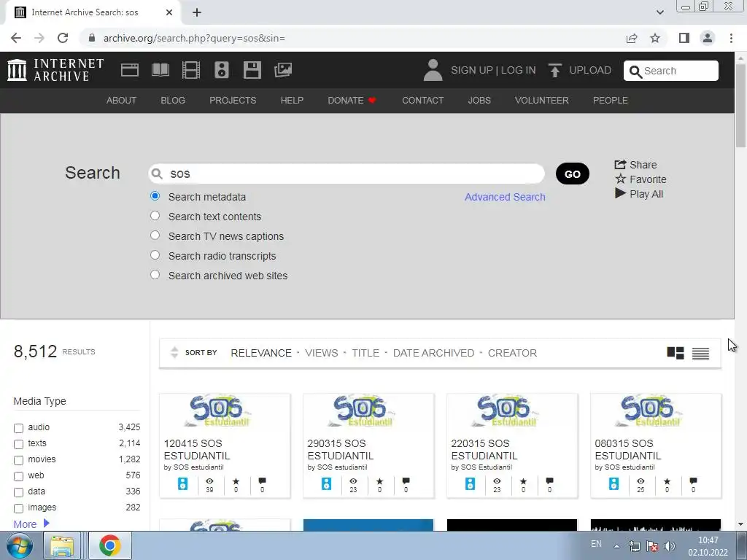Sort results by DATE ARCHIVED
This screenshot has width=747, height=560.
coord(433,353)
